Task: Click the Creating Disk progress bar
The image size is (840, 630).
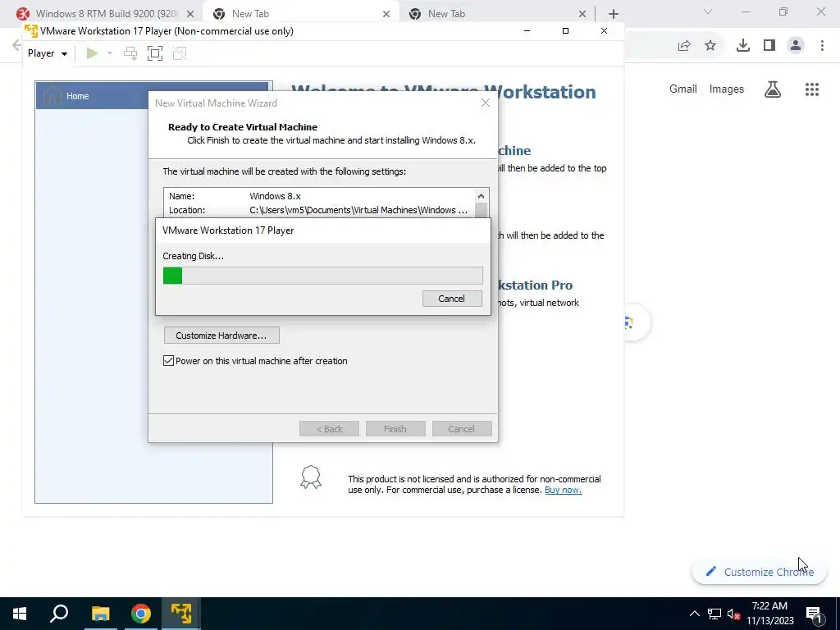Action: (x=322, y=276)
